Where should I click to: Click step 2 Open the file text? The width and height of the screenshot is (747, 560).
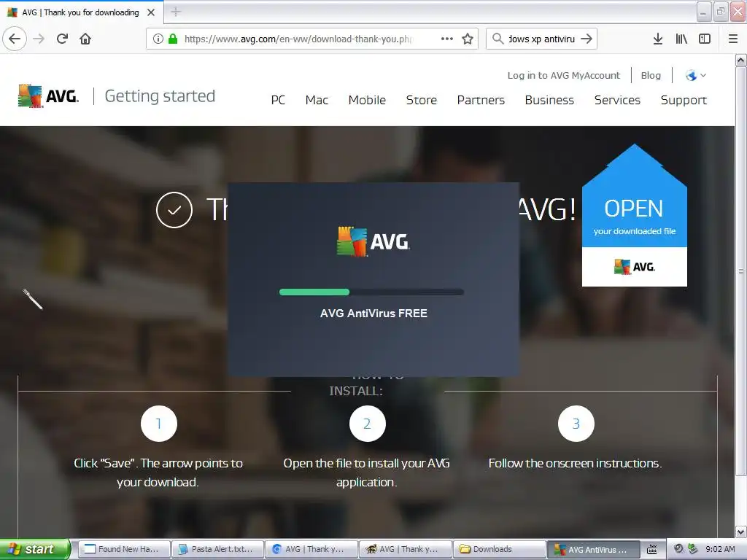point(366,472)
